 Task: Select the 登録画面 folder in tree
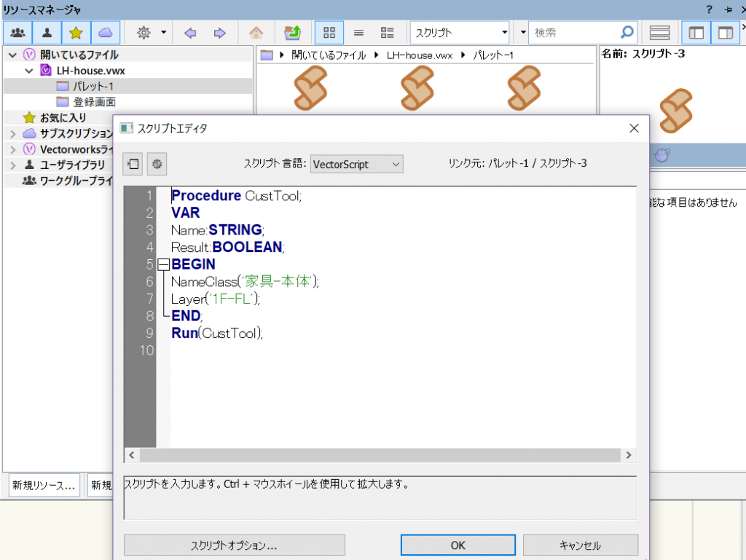point(94,102)
